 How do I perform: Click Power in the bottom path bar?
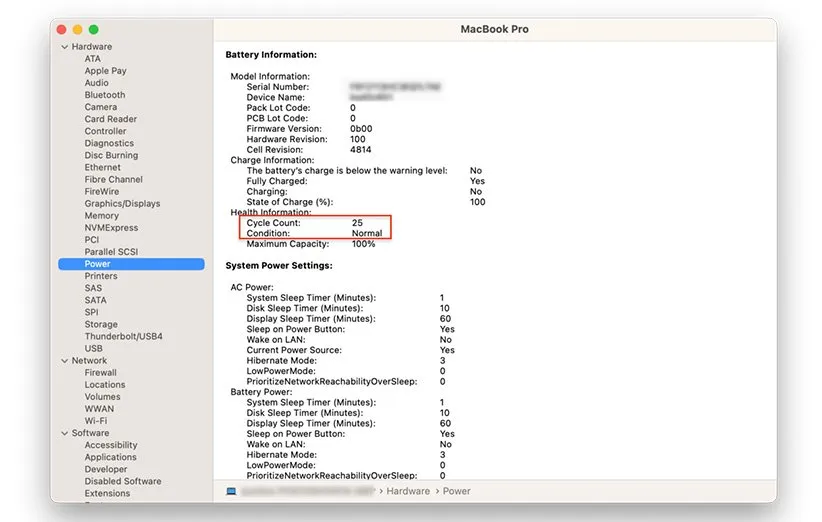[457, 491]
